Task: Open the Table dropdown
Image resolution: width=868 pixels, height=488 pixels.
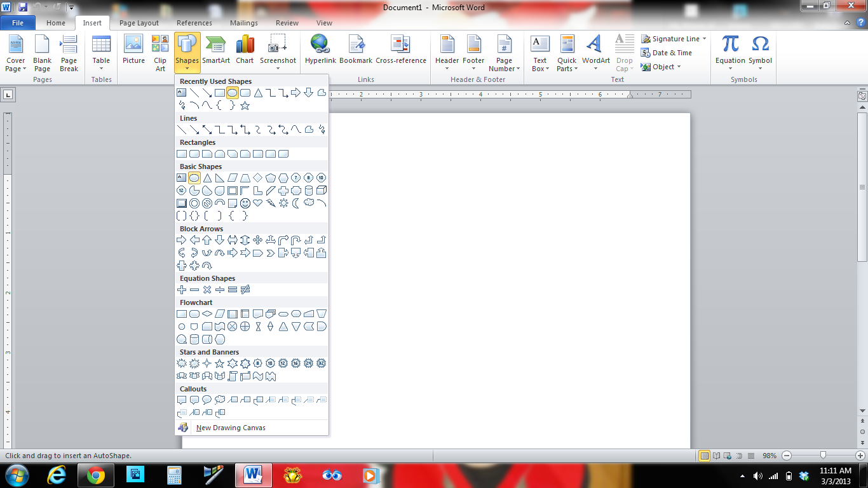Action: [x=101, y=53]
